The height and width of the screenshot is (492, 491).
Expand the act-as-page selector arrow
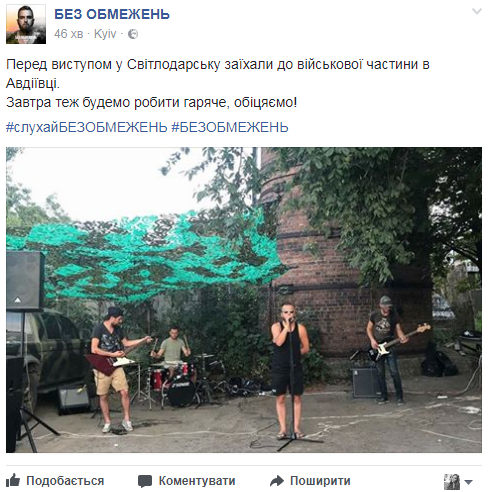pyautogui.click(x=468, y=482)
